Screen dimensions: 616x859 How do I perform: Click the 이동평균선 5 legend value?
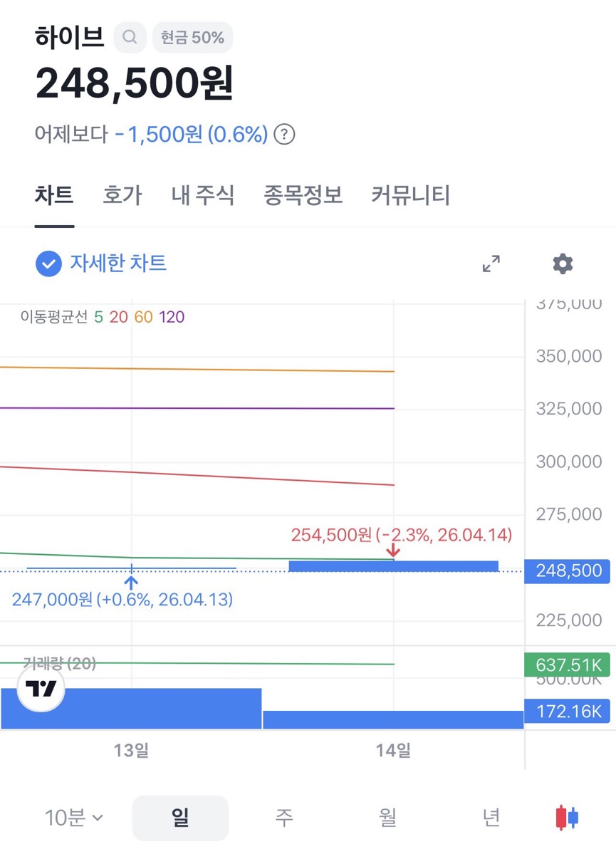(98, 317)
